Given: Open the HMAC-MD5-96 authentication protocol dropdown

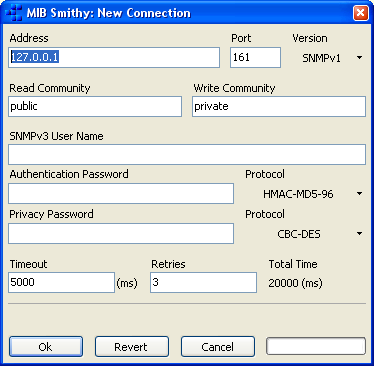Looking at the screenshot, I should coord(305,194).
